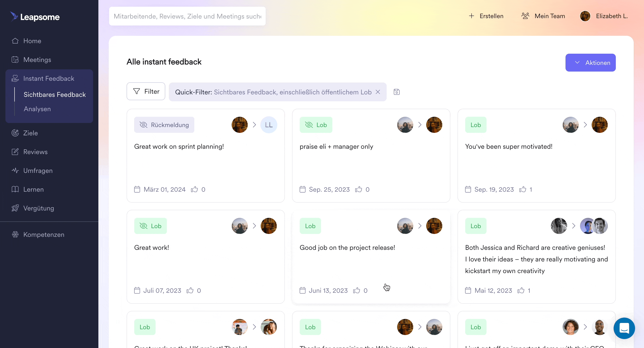
Task: Go to Ziele in sidebar
Action: (30, 133)
